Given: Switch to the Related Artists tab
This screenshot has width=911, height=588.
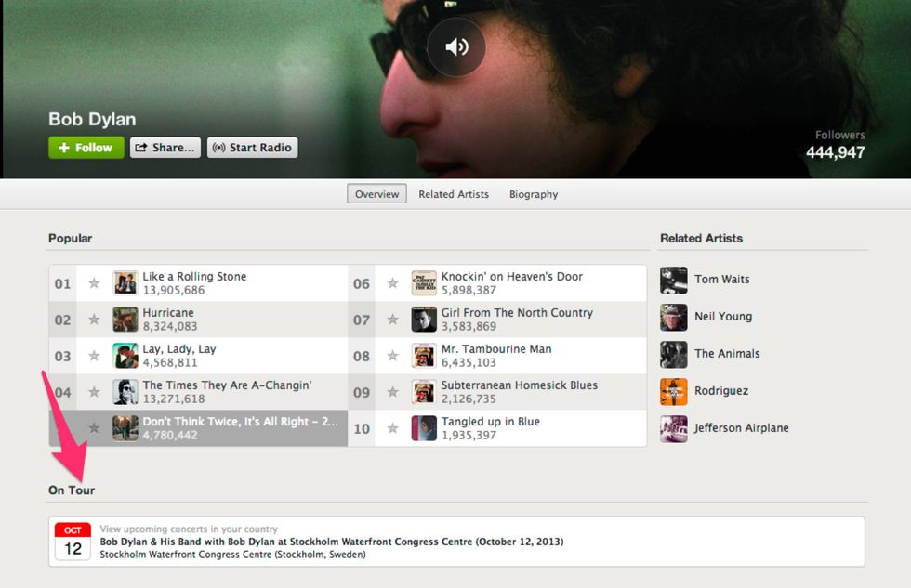Looking at the screenshot, I should point(454,194).
